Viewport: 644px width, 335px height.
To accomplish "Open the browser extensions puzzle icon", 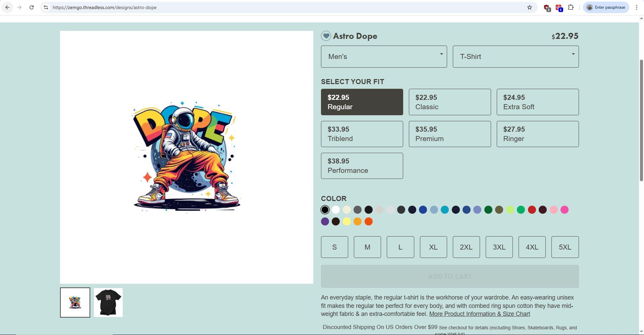I will coord(571,7).
